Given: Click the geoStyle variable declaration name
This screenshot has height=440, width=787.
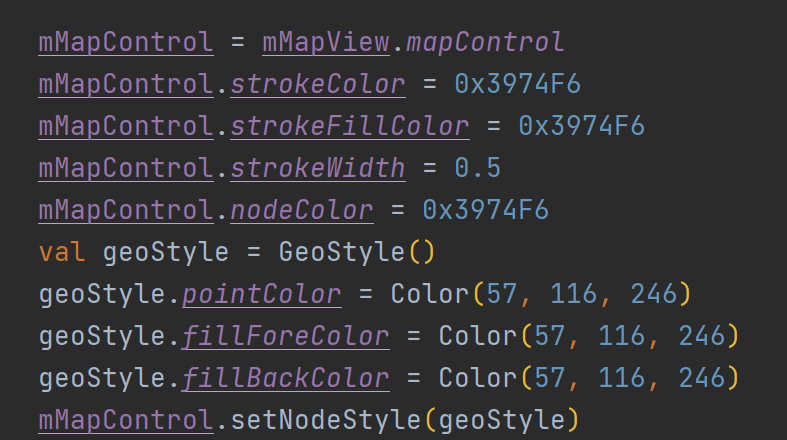Looking at the screenshot, I should click(166, 252).
